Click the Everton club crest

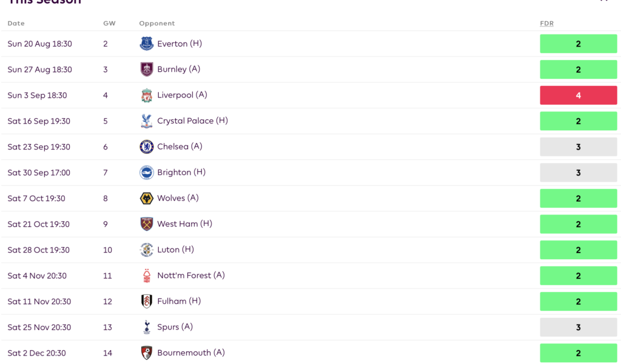(x=146, y=44)
